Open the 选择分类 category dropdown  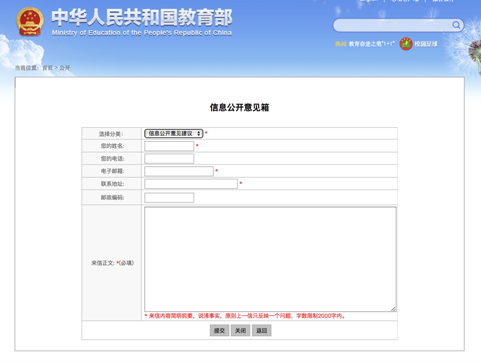(174, 133)
